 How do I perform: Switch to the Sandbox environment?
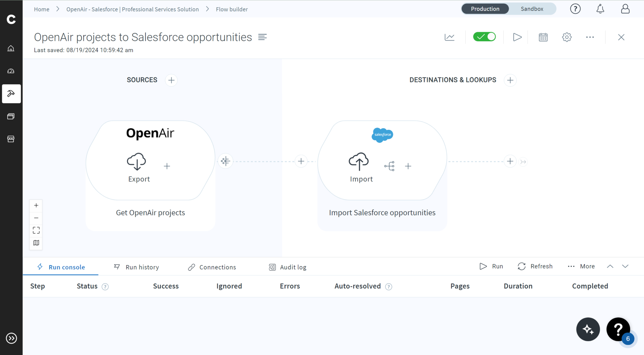[x=532, y=8]
